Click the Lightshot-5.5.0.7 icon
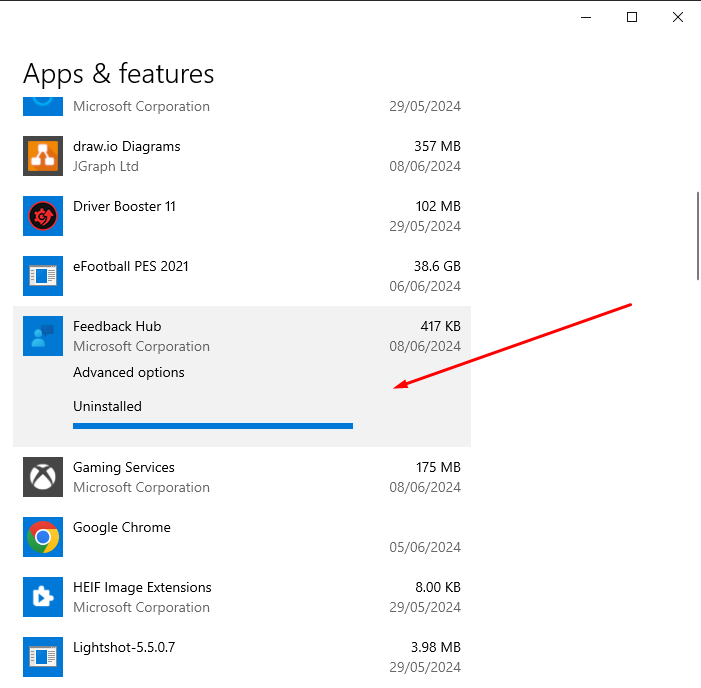Screen dimensions: 701x688 coord(43,657)
